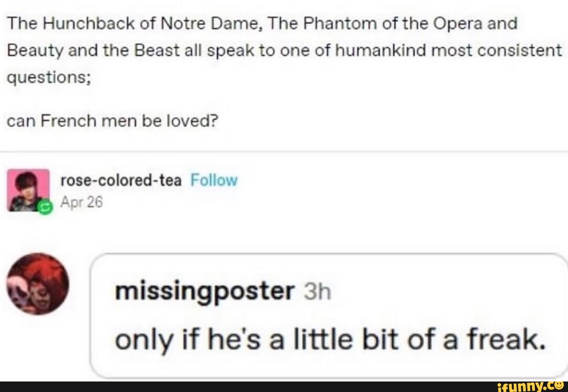This screenshot has height=392, width=568.
Task: Click the 3h comment timestamp
Action: click(x=317, y=292)
